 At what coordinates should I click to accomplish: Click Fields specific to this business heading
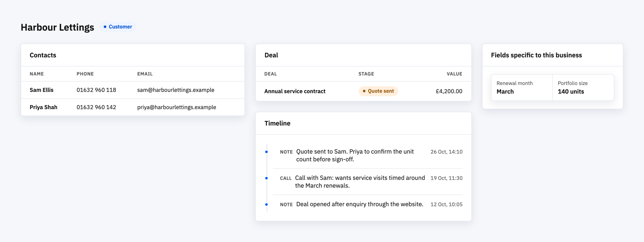pos(536,55)
